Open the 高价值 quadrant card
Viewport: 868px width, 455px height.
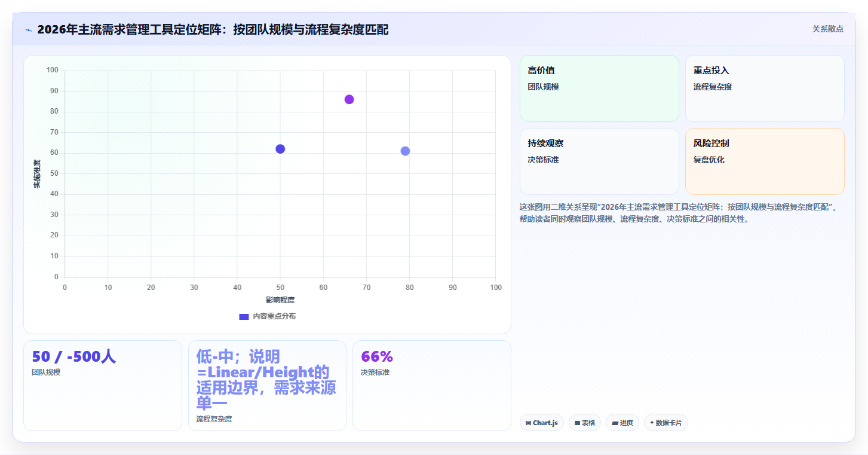599,88
